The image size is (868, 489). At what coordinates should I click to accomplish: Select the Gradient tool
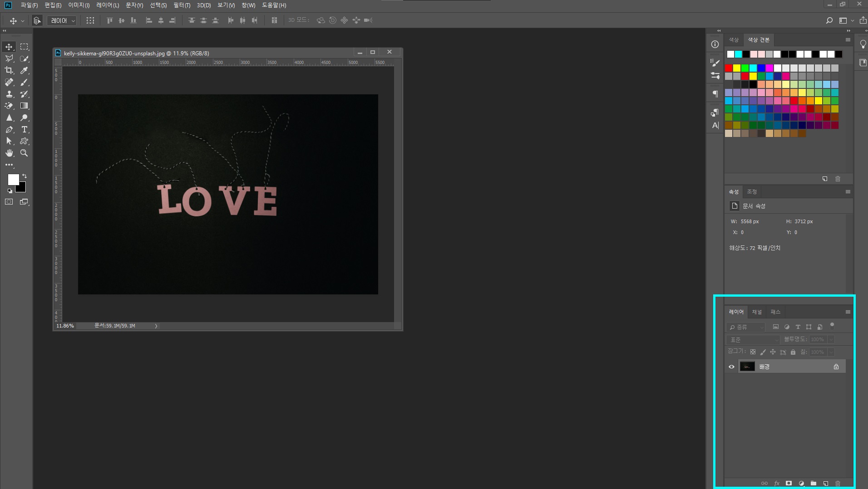click(24, 106)
